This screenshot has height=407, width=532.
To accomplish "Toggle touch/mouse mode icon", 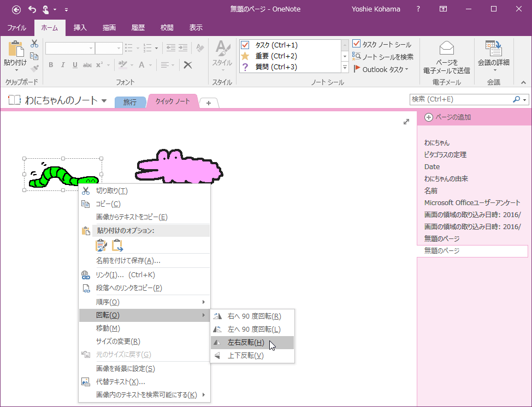I will tap(45, 9).
